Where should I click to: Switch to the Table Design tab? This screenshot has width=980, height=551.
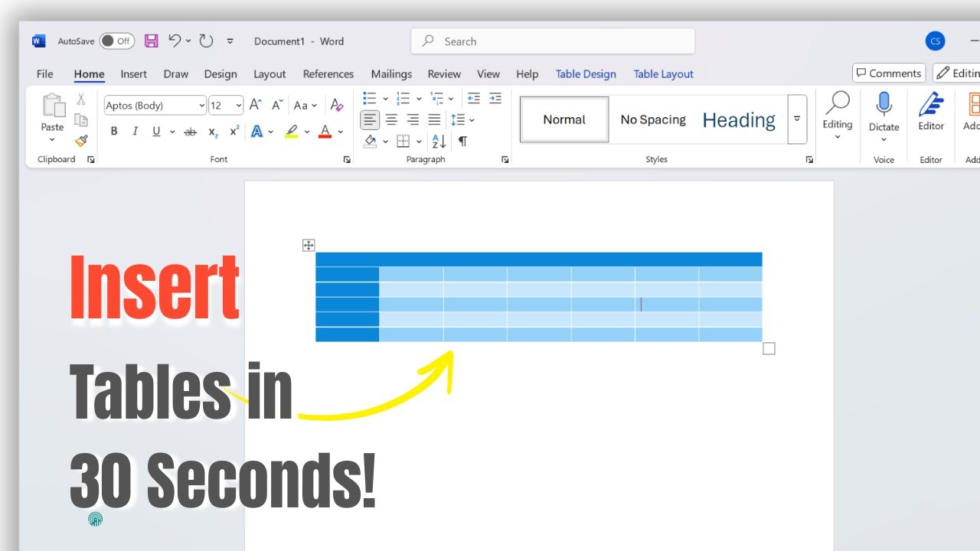(586, 74)
